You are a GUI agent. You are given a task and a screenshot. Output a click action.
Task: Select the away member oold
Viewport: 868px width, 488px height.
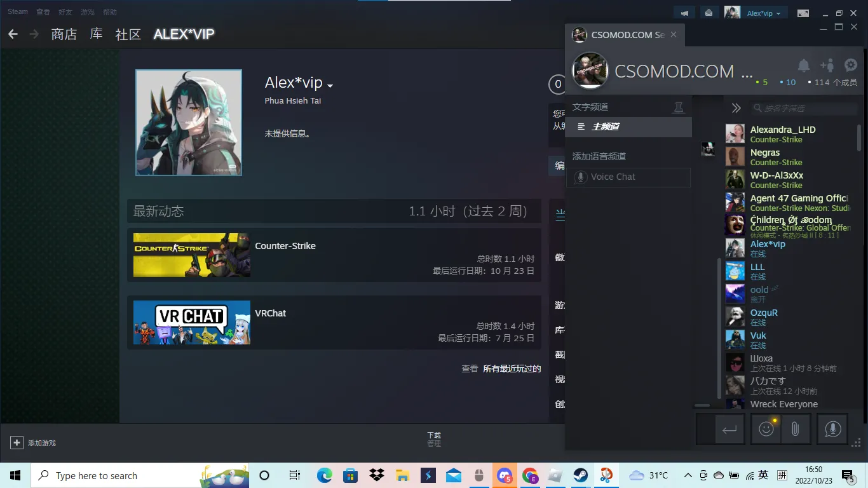[787, 294]
